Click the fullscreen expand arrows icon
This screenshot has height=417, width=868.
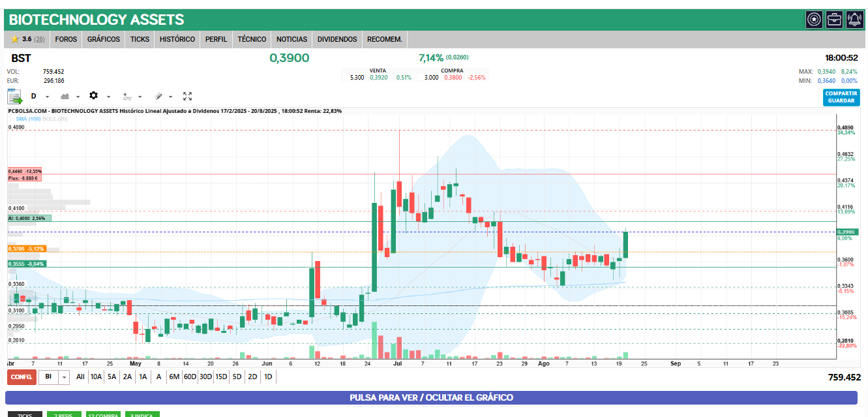click(187, 96)
